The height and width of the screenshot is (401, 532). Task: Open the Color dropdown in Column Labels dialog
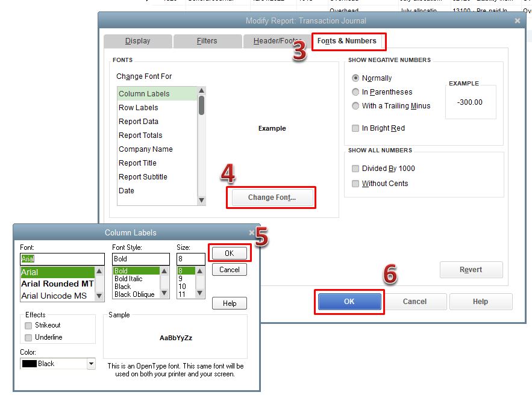point(92,363)
